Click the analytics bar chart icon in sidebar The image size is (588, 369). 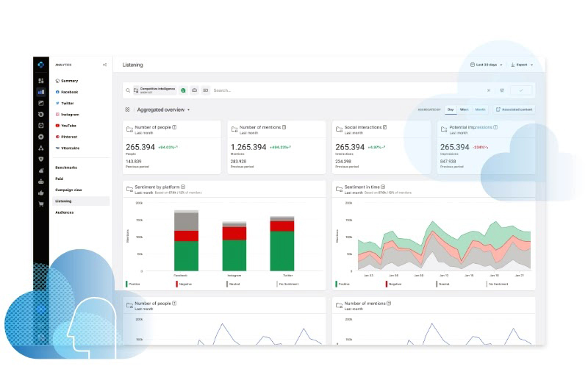pos(41,92)
